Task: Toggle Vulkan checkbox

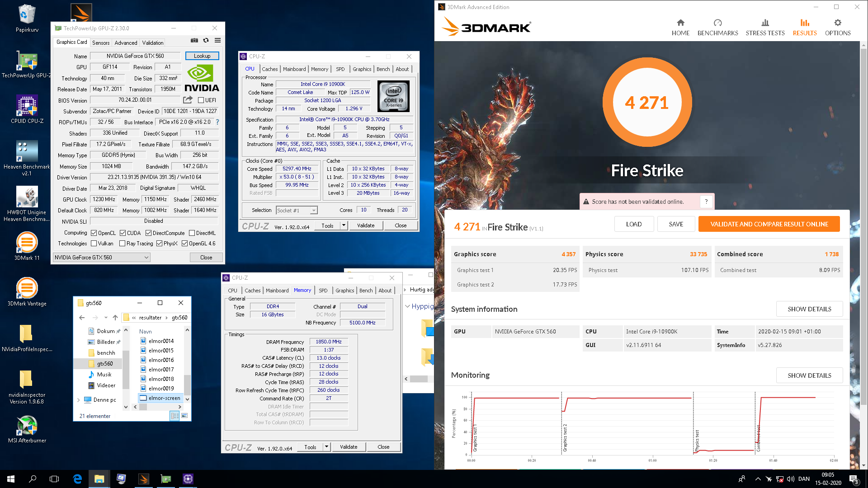Action: pos(94,244)
